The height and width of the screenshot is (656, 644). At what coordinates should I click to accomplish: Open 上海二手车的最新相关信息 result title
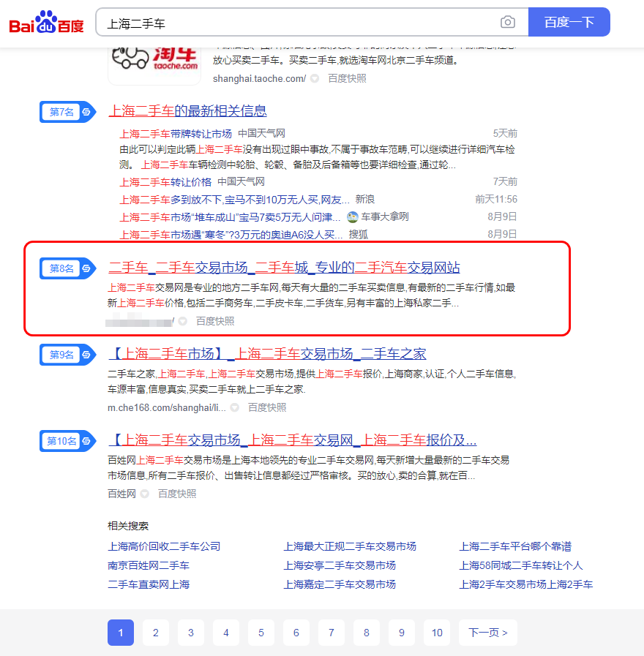pos(187,111)
